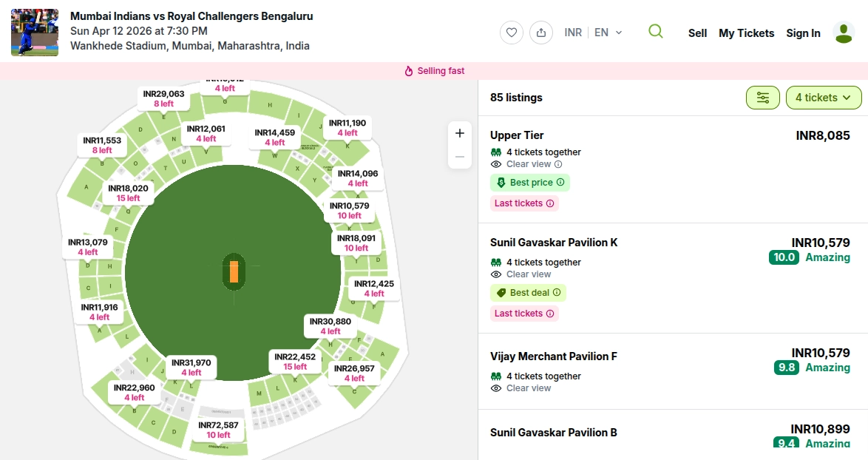Zoom out of the stadium map
The width and height of the screenshot is (868, 460).
(460, 157)
